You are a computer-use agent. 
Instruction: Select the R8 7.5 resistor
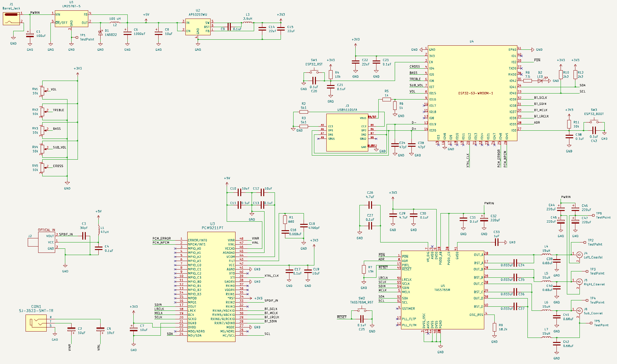[x=527, y=81]
